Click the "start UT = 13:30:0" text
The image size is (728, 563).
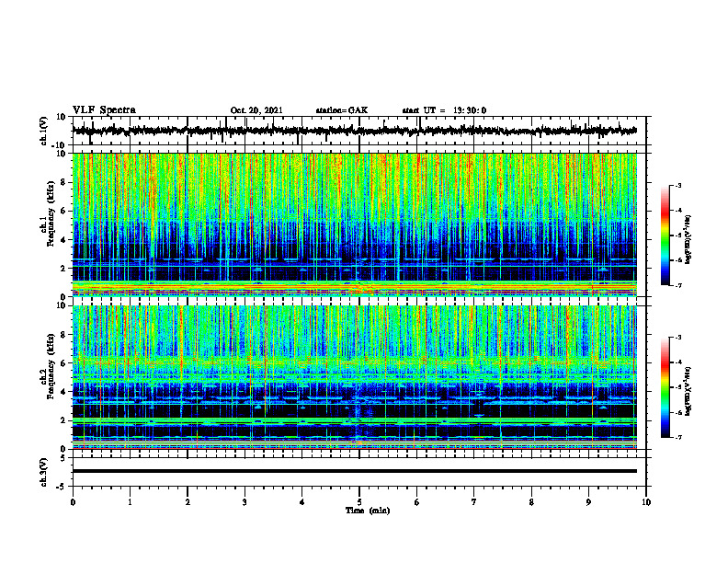coord(444,110)
